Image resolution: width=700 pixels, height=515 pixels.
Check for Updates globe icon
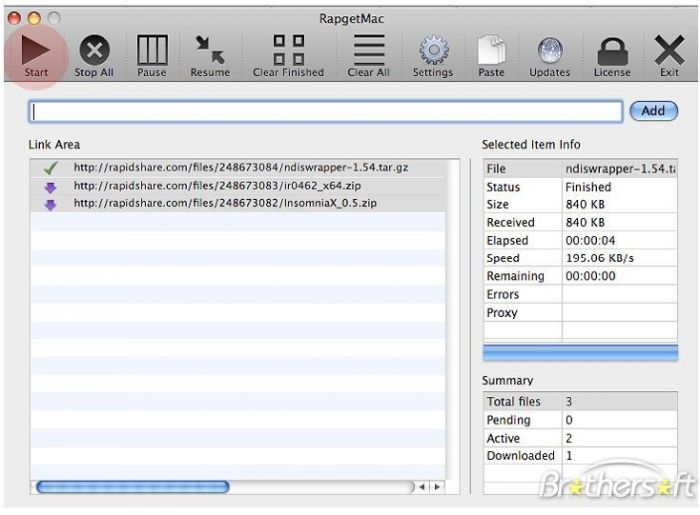pos(550,50)
